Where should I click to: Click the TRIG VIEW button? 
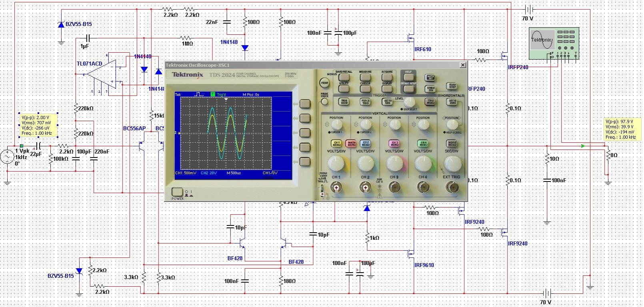tap(344, 102)
